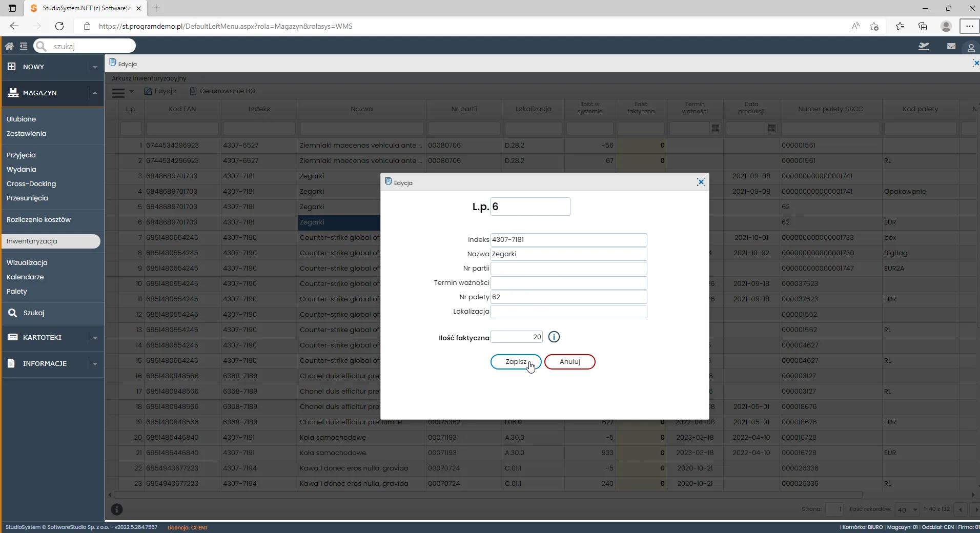Click the dialog's Termin ważności field
The width and height of the screenshot is (980, 533).
pyautogui.click(x=568, y=283)
